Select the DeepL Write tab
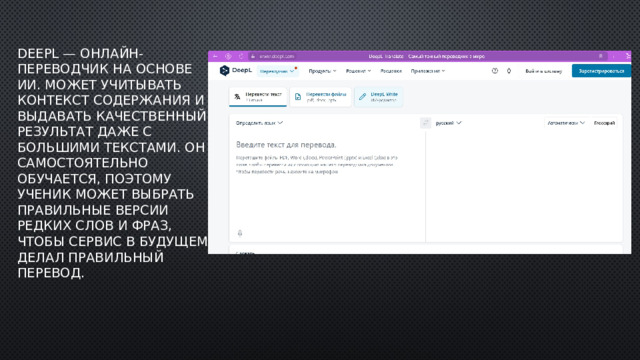This screenshot has width=640, height=360. pos(378,97)
